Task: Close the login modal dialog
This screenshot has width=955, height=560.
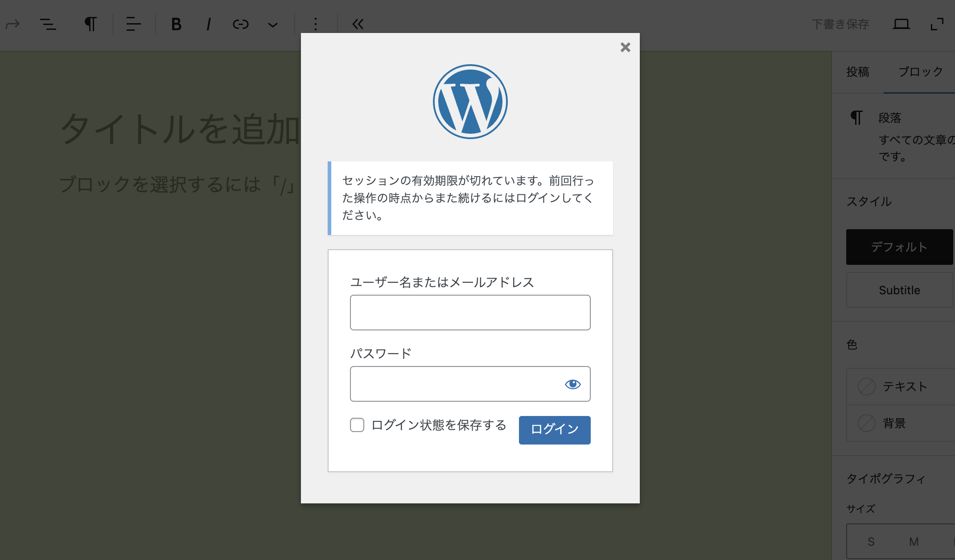Action: pyautogui.click(x=626, y=47)
